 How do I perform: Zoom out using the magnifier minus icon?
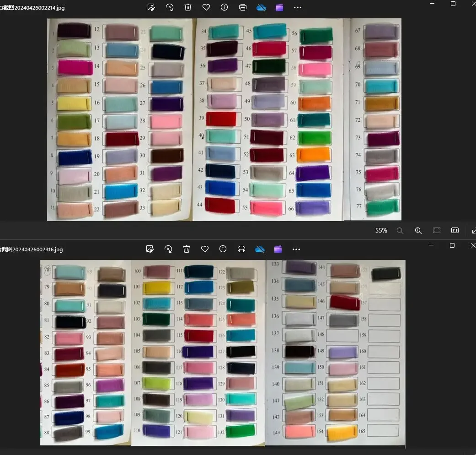point(400,231)
